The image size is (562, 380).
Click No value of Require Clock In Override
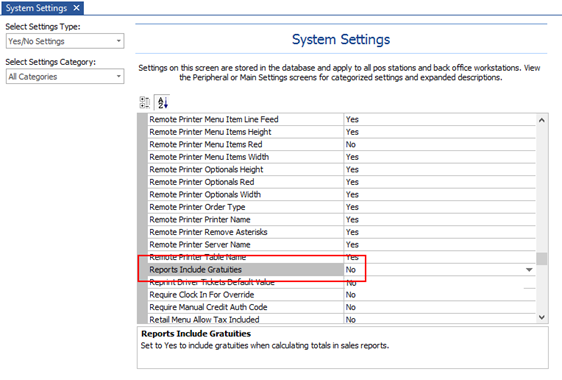coord(351,295)
